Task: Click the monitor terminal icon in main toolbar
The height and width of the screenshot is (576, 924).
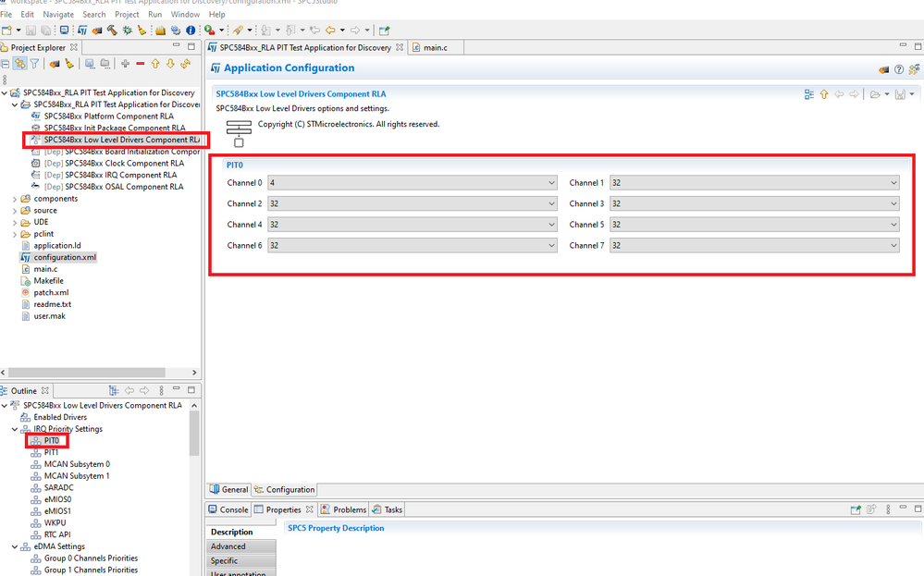Action: (64, 30)
